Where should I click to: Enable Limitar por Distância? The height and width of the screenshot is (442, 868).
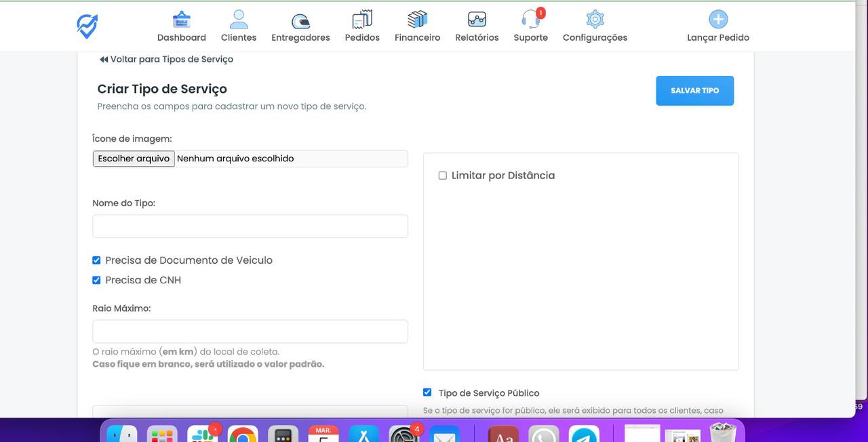pos(442,175)
